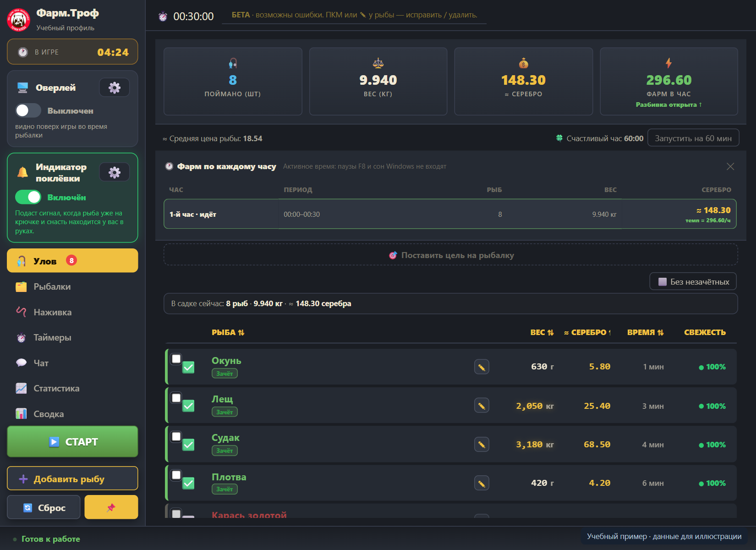Tick the Без незачётных checkbox
The height and width of the screenshot is (550, 756).
click(663, 282)
